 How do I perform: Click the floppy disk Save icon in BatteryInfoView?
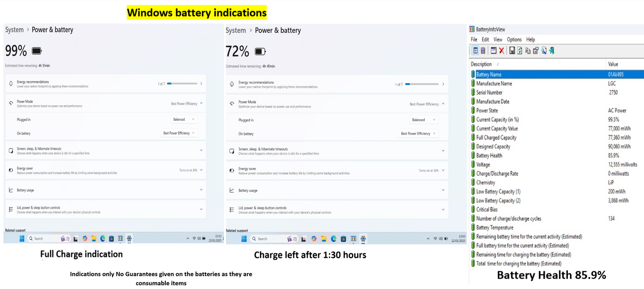[x=512, y=50]
